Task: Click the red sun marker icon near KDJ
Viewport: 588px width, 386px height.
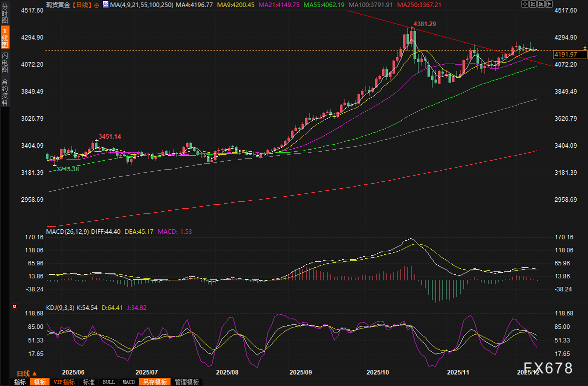Action: (14, 306)
